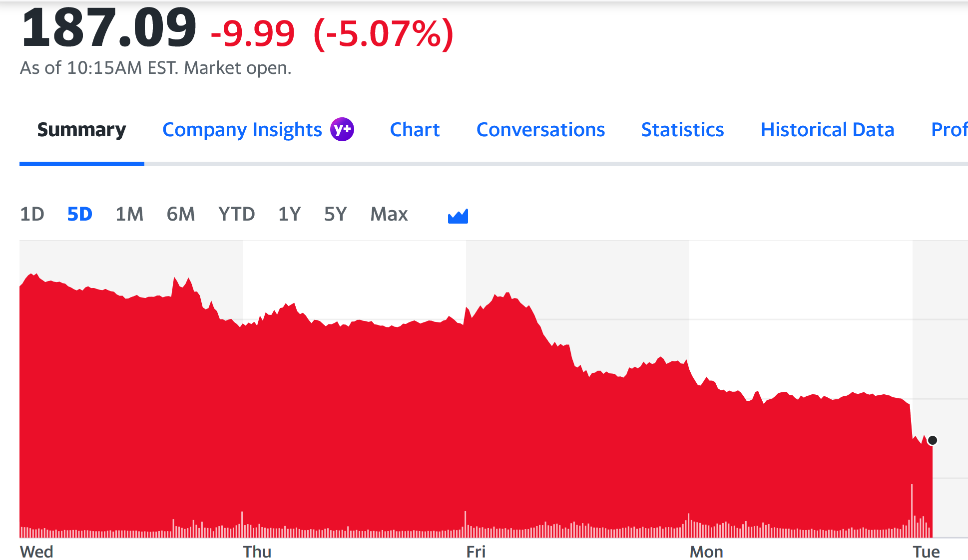
Task: Switch to the Chart tab
Action: (x=415, y=130)
